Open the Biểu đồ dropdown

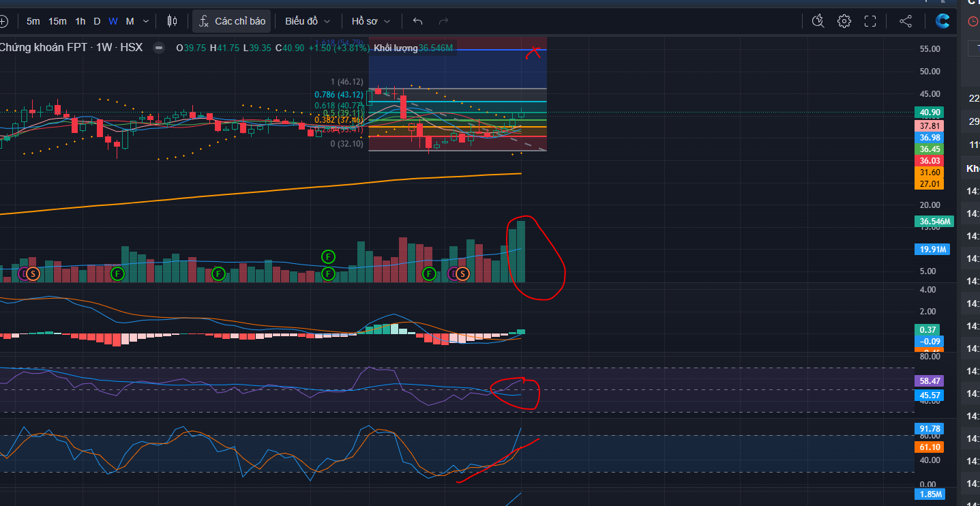(308, 21)
